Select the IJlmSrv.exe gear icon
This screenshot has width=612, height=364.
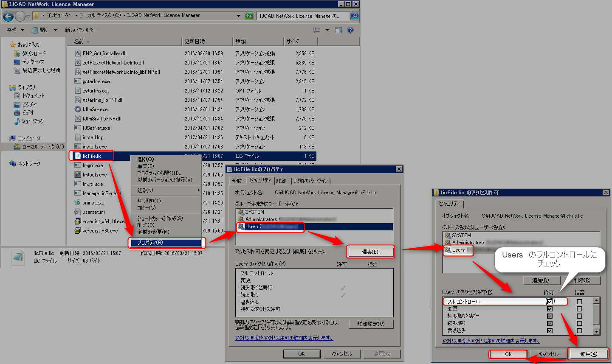pos(78,109)
